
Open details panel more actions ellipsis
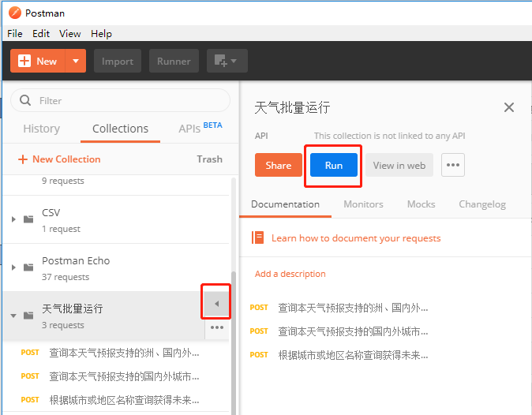pyautogui.click(x=453, y=165)
